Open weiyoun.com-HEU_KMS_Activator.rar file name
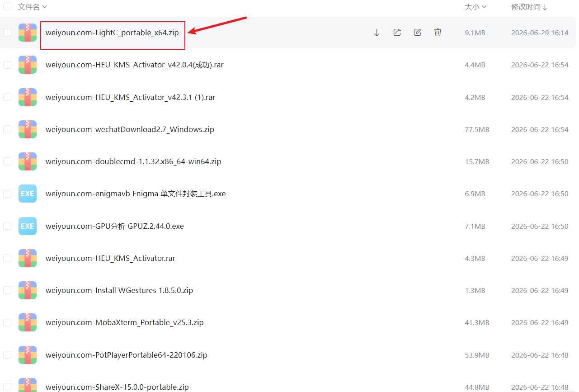Viewport: 579px width, 392px height. click(x=110, y=258)
